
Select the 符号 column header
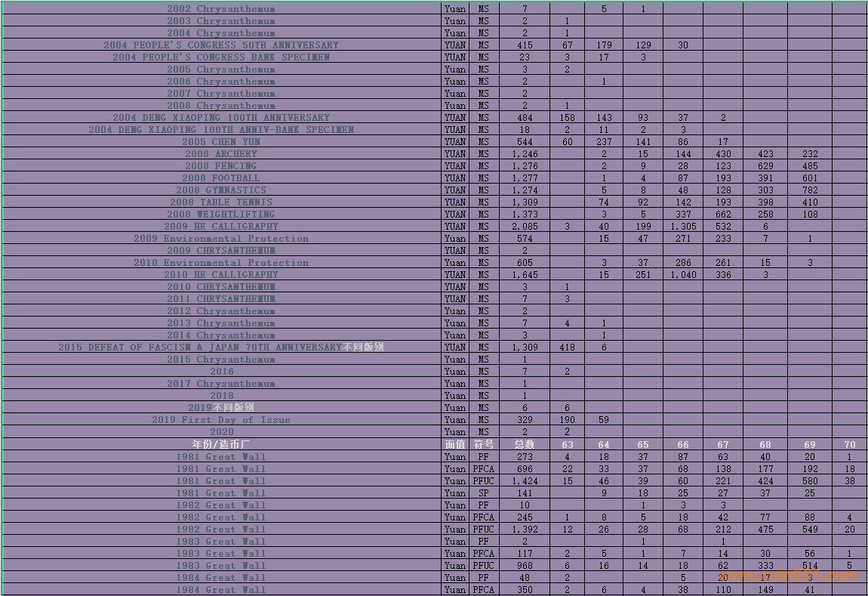pyautogui.click(x=484, y=444)
